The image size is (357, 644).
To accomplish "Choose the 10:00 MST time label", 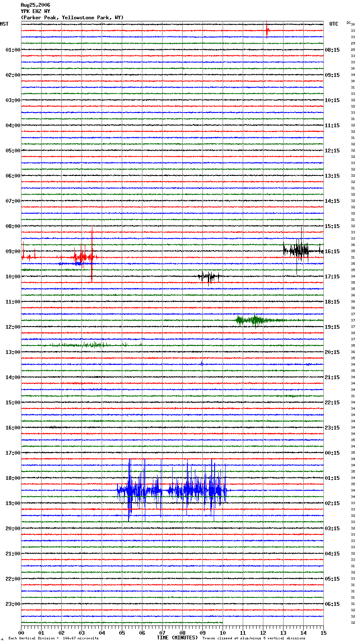I will pos(13,277).
